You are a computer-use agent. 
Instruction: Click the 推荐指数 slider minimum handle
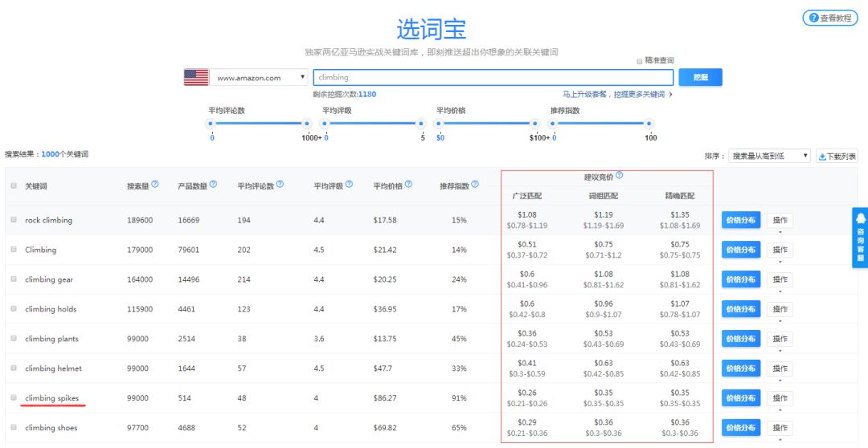click(x=553, y=124)
